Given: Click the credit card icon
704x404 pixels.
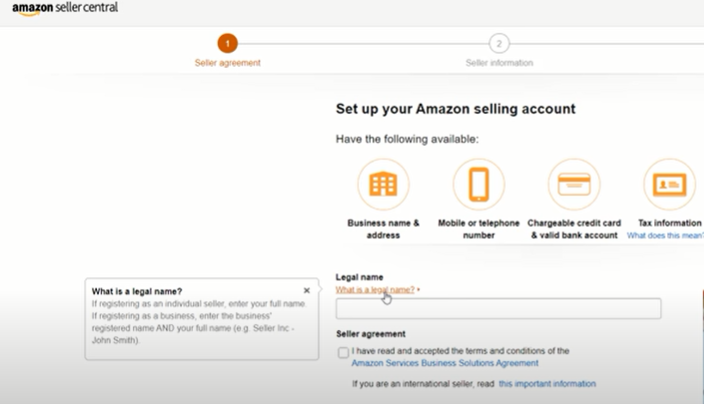Looking at the screenshot, I should (x=573, y=185).
